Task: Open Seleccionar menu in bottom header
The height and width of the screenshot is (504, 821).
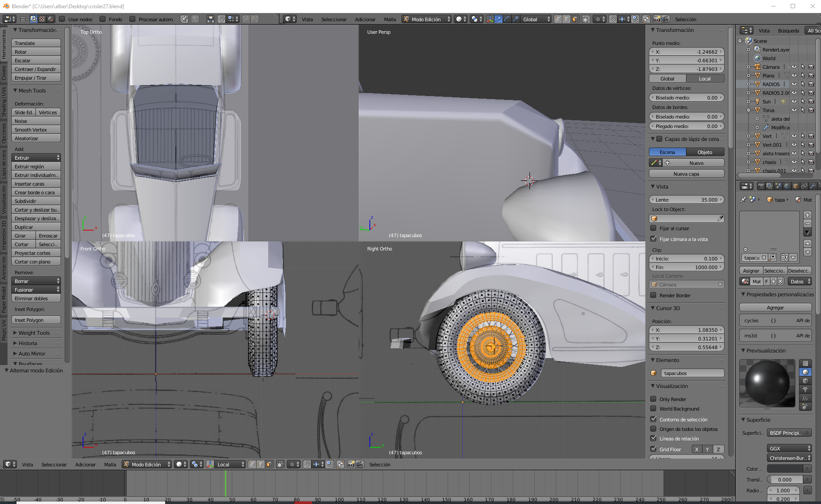Action: (x=54, y=464)
